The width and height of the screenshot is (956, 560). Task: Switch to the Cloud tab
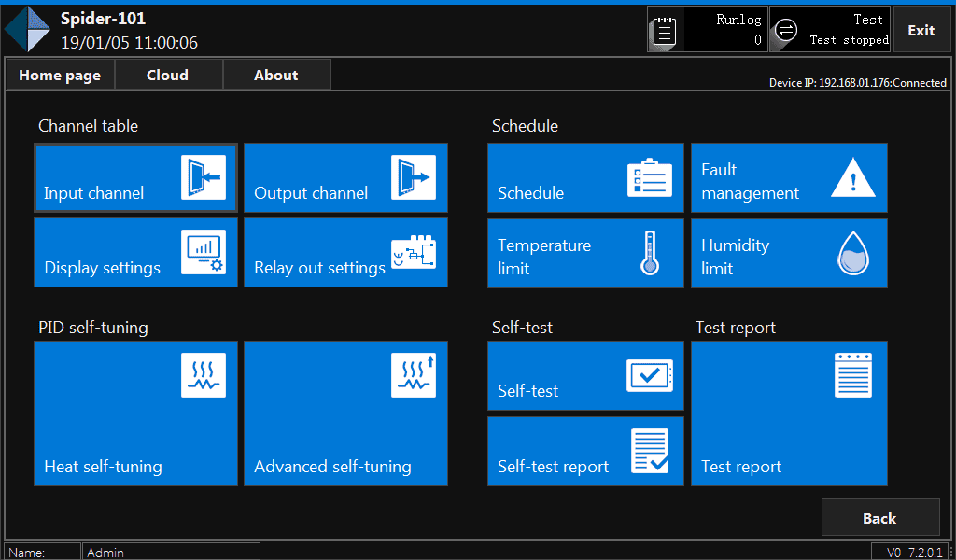point(168,75)
